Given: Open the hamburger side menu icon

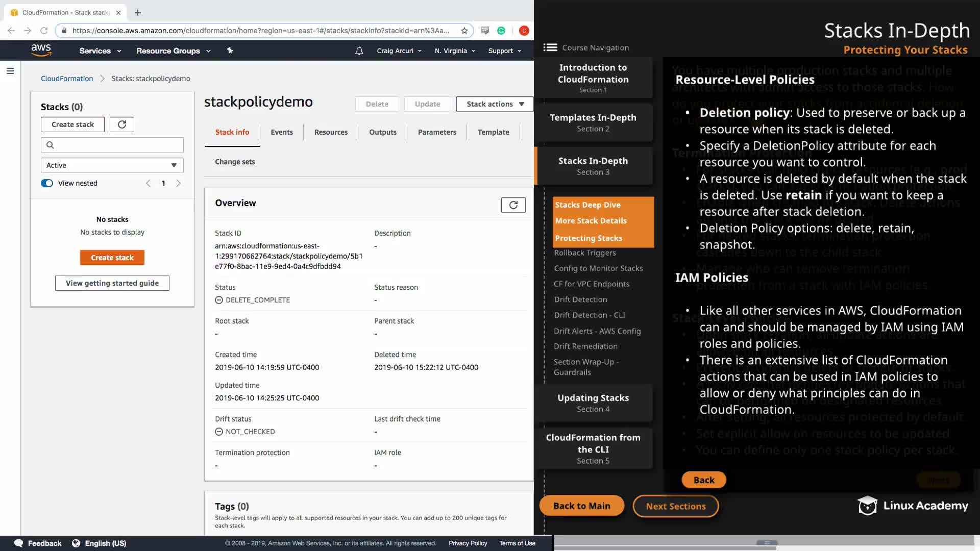Looking at the screenshot, I should [10, 71].
